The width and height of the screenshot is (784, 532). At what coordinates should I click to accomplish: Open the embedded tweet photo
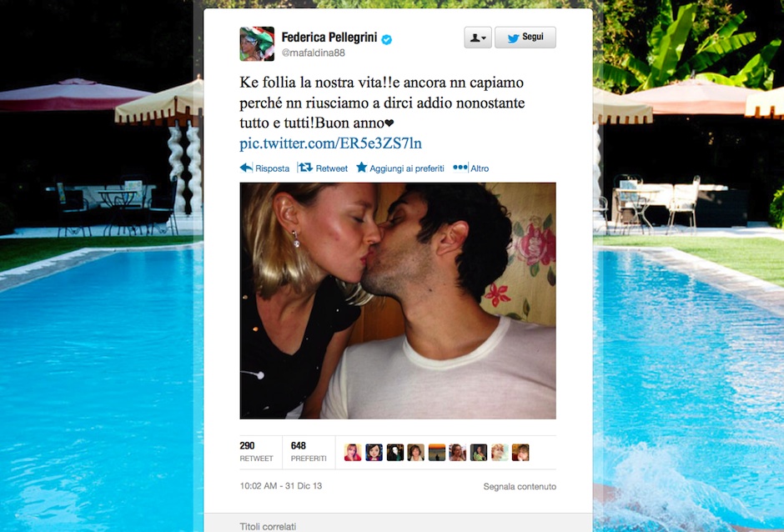click(398, 300)
